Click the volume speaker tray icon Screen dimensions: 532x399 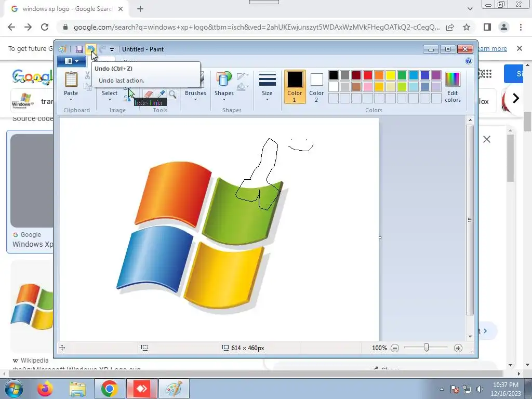(480, 389)
